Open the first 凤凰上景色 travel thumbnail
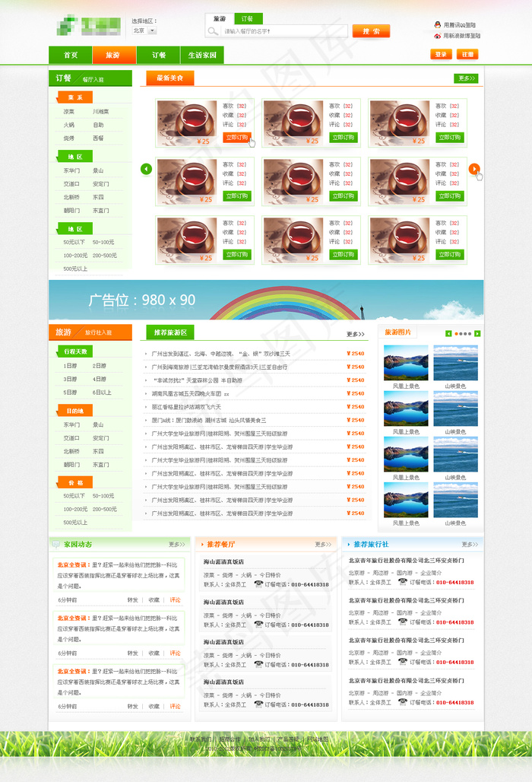Viewport: 532px width, 782px height. point(405,362)
